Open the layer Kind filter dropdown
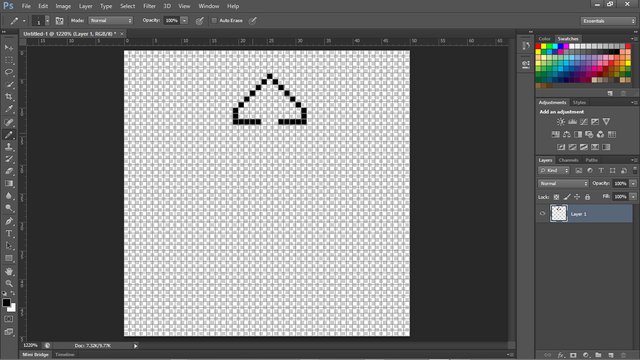The image size is (640, 360). coord(554,171)
